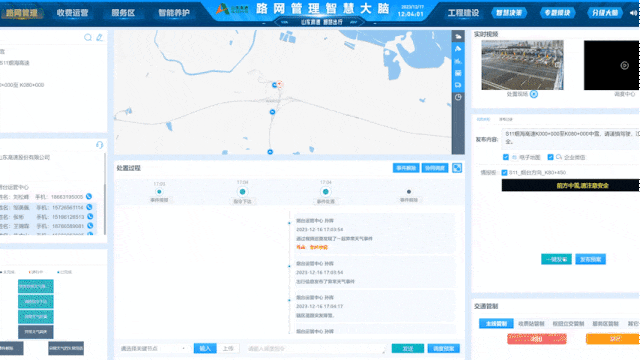Play the 调度中心 black video thumbnail

click(624, 65)
